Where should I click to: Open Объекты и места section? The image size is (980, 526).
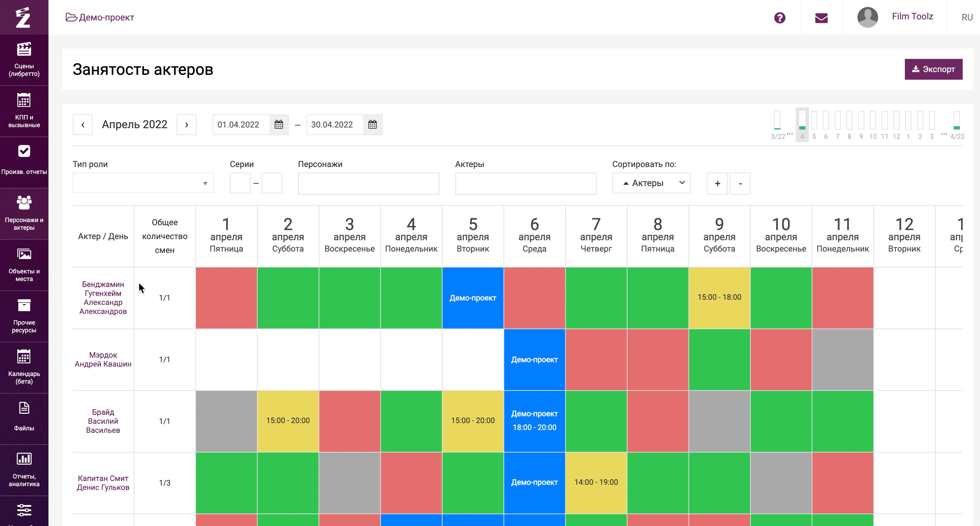[24, 265]
